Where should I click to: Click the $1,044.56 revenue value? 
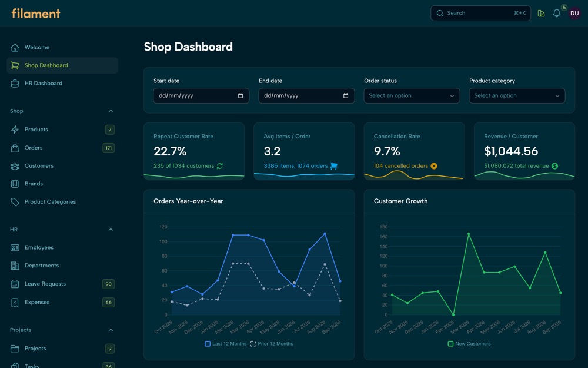pyautogui.click(x=511, y=151)
